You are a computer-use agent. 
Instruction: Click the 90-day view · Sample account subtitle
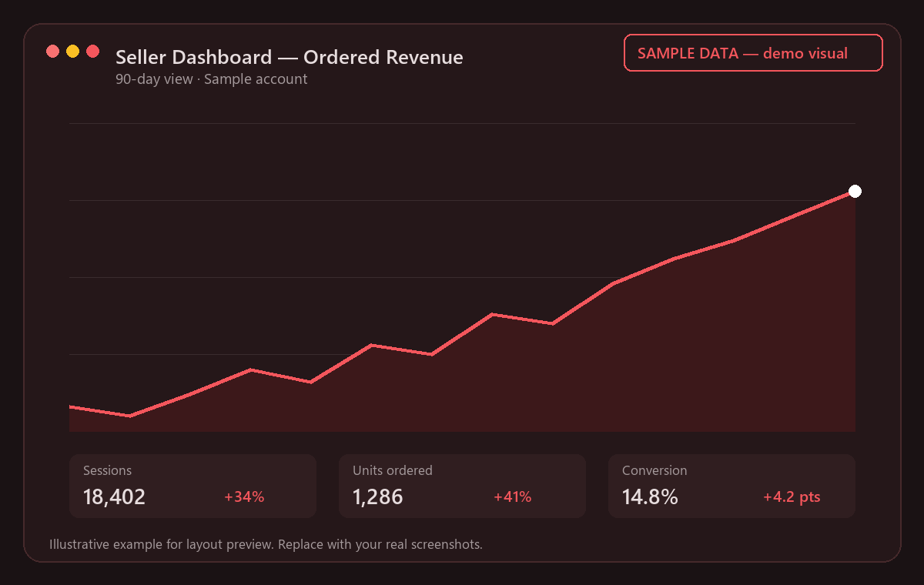tap(212, 79)
